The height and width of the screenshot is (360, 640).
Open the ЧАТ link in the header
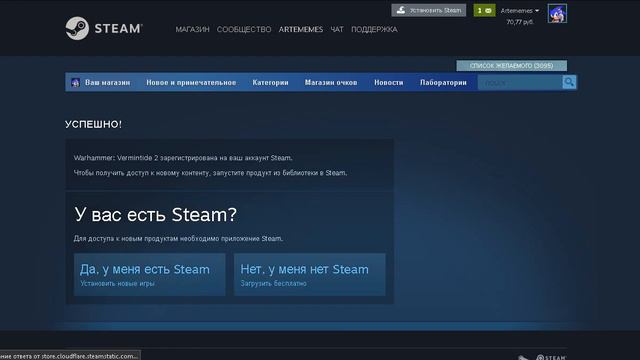click(337, 29)
